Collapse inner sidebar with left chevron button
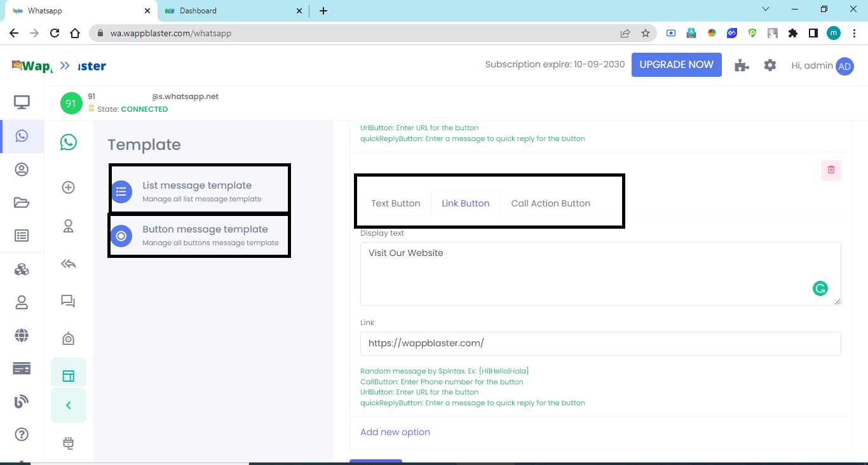The height and width of the screenshot is (465, 868). point(69,405)
